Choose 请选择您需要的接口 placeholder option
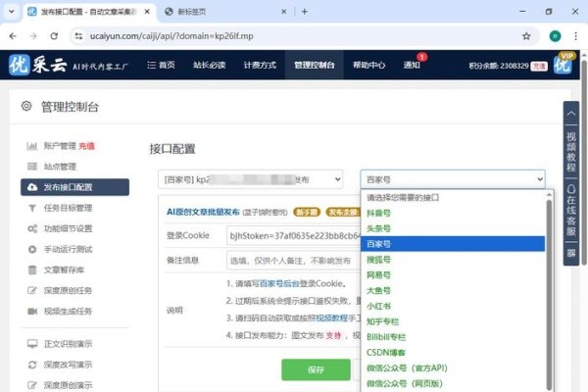The width and height of the screenshot is (588, 392). tap(453, 197)
